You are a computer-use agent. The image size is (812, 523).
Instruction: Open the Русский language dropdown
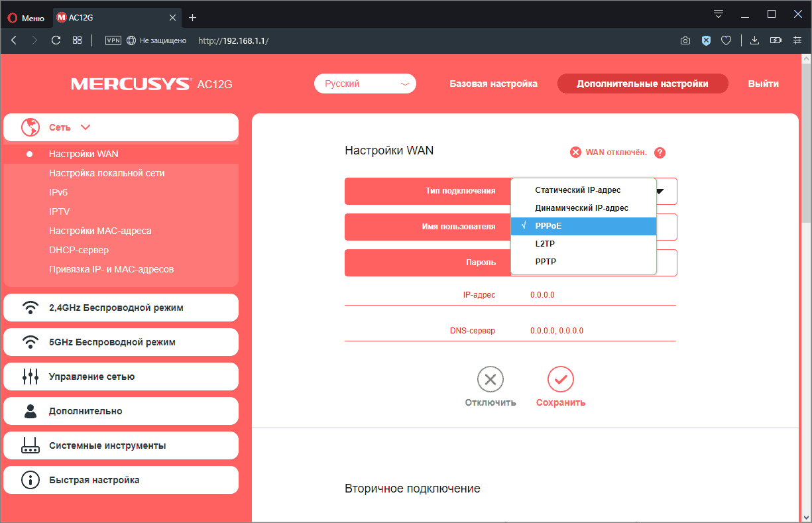(365, 84)
